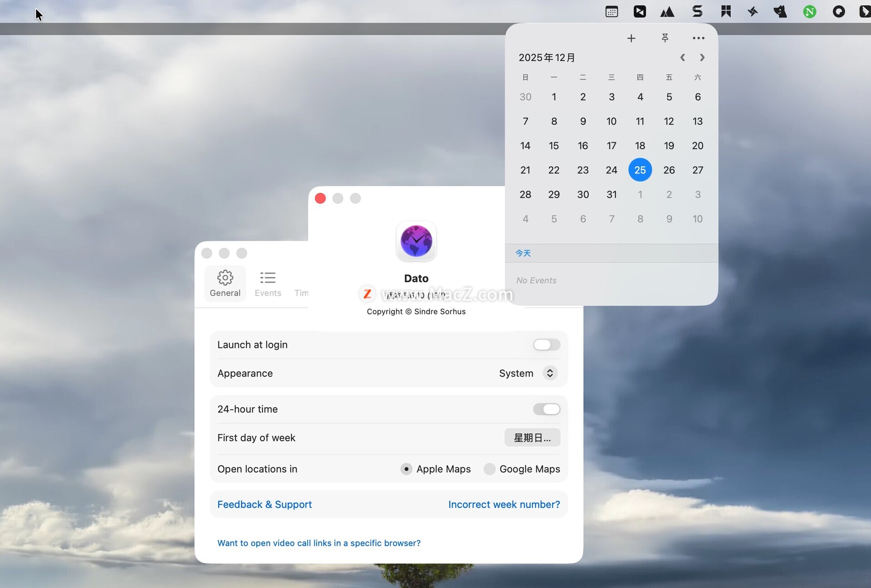Click the S-shaped icon in menu bar
The image size is (871, 588).
coord(697,12)
